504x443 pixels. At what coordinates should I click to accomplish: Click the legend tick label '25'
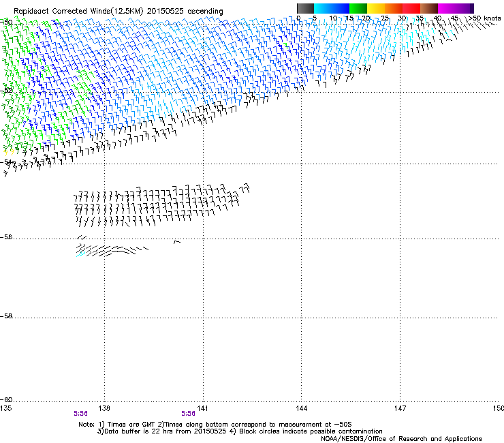coord(384,18)
